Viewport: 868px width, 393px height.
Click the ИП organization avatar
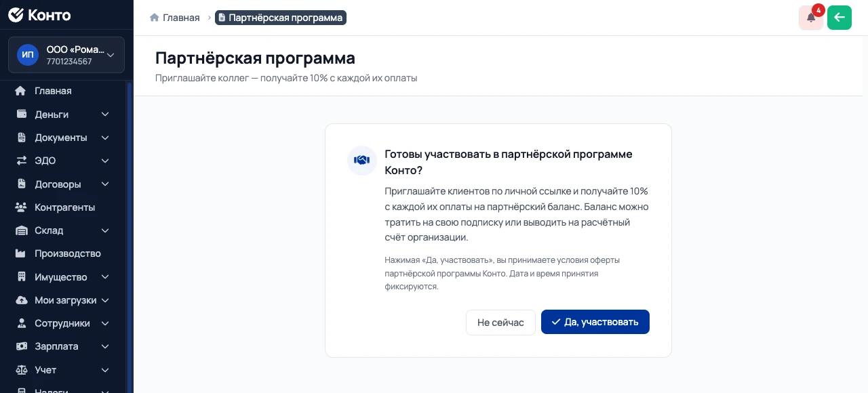(28, 55)
